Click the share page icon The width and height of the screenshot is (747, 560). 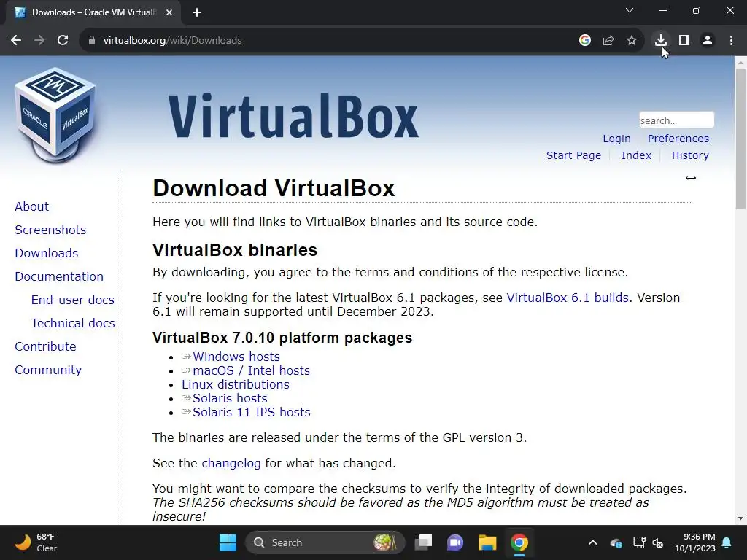tap(608, 41)
